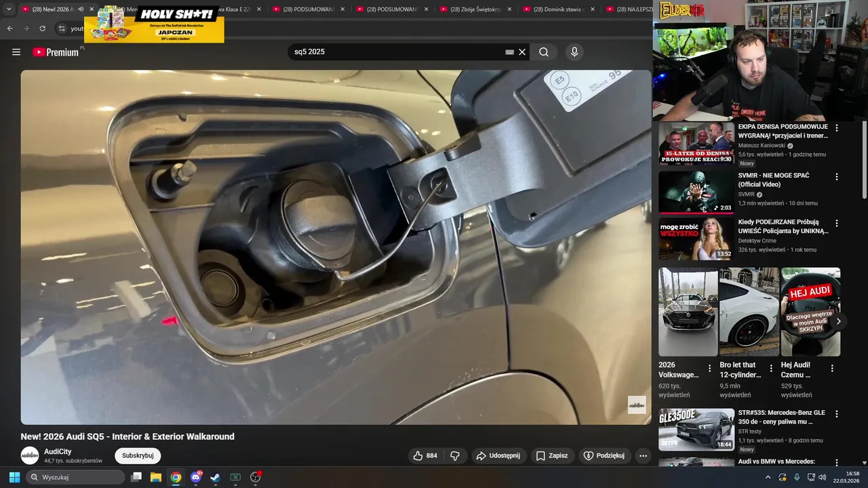Switch to the first 'PODSUMOWANI' tab
This screenshot has width=868, height=488.
click(309, 9)
